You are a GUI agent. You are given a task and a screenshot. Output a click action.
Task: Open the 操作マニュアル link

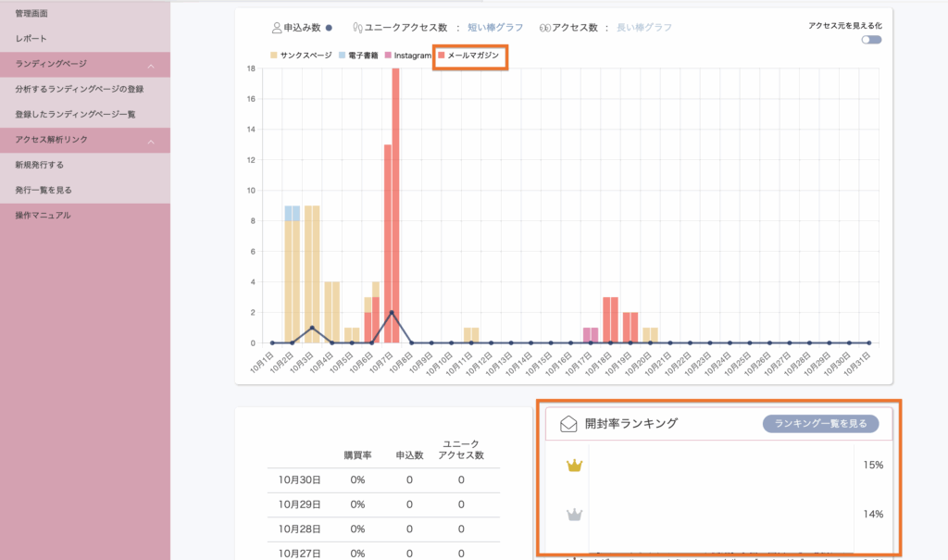[x=43, y=216]
